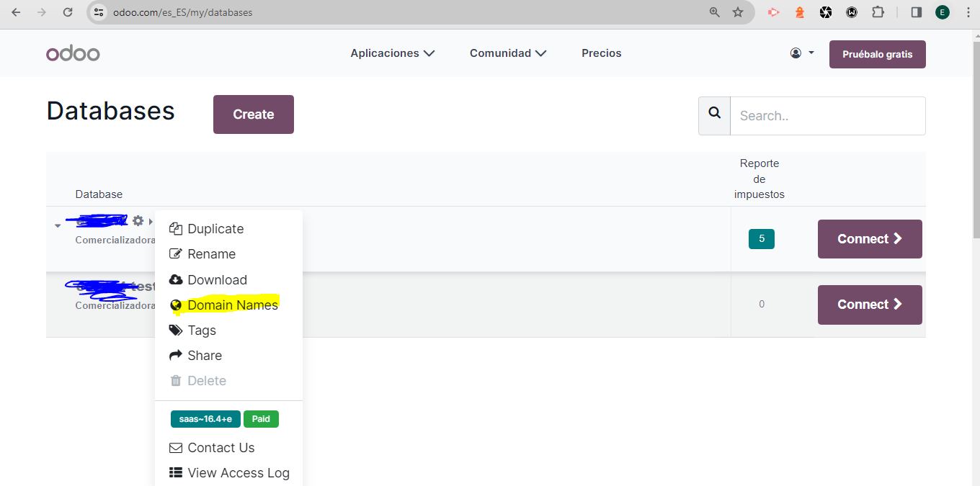This screenshot has height=486, width=980.
Task: Click the tax report count 0
Action: 762,305
